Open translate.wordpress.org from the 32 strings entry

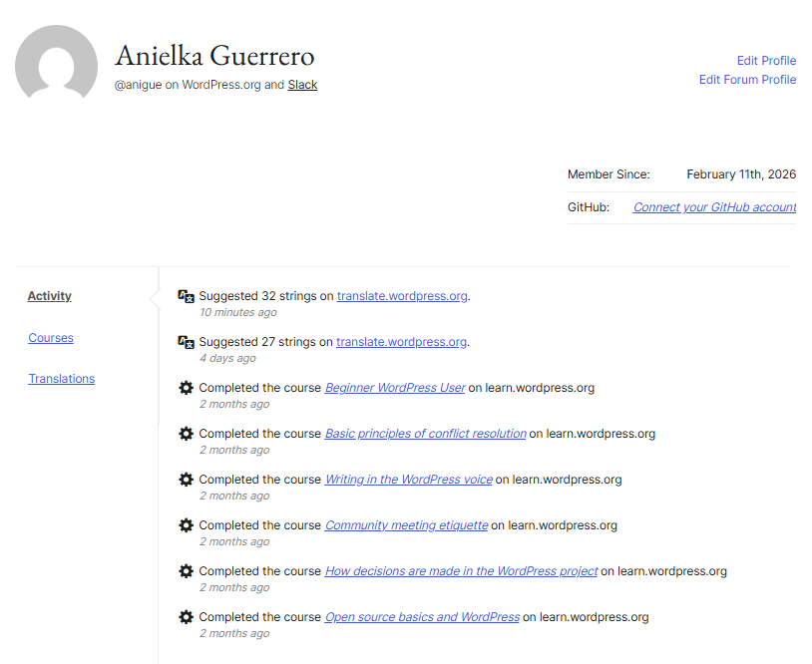click(402, 295)
